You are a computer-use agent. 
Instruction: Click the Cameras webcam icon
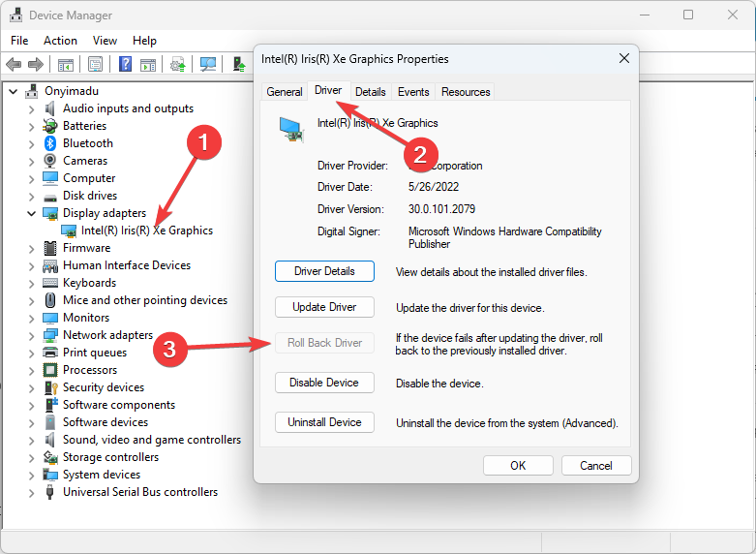pos(49,161)
